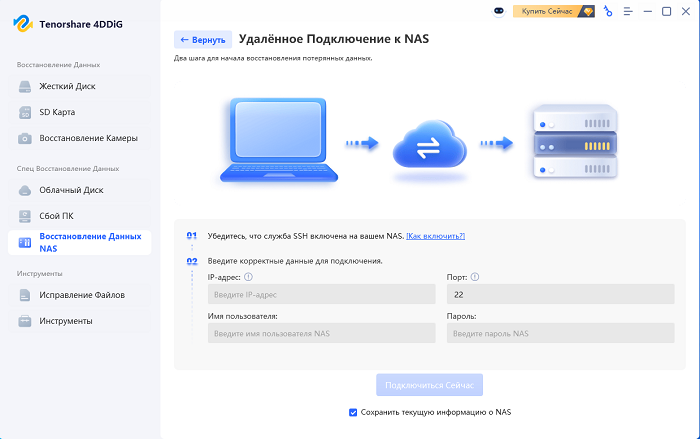
Task: Maximize the 4DDiG window
Action: tap(667, 12)
